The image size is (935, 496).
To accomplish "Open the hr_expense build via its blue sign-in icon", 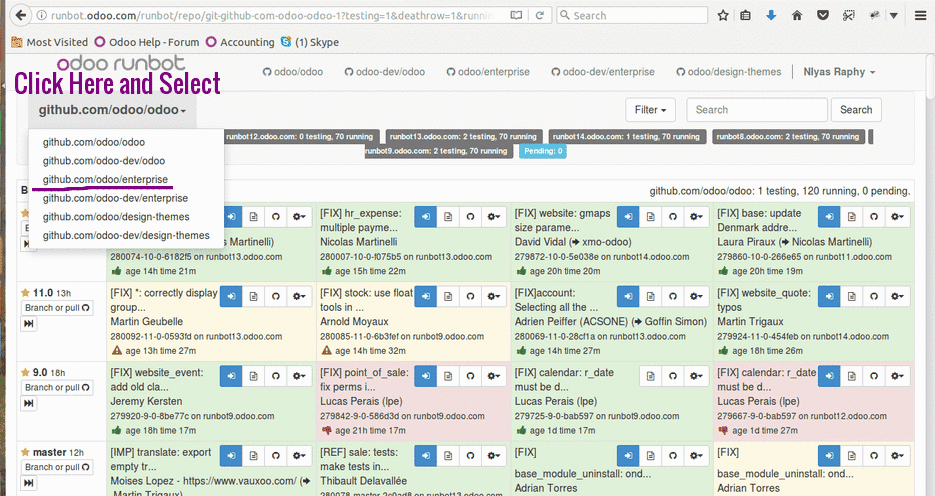I will click(x=426, y=217).
